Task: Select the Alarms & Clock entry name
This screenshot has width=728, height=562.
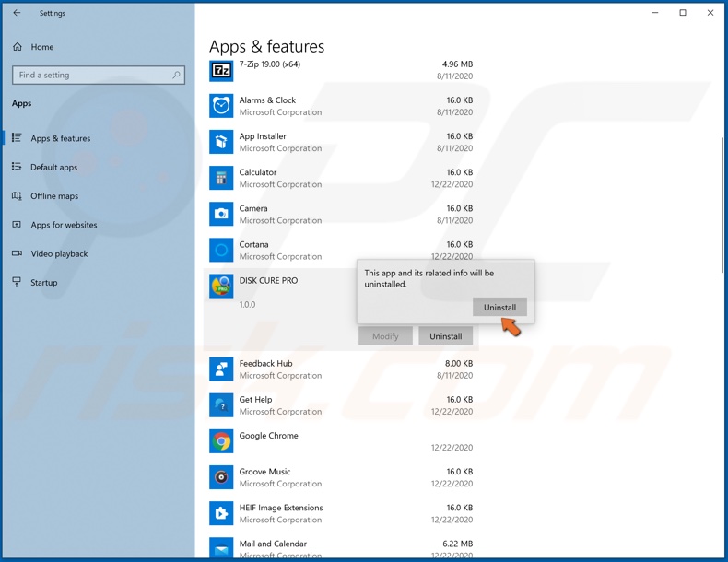Action: (x=267, y=100)
